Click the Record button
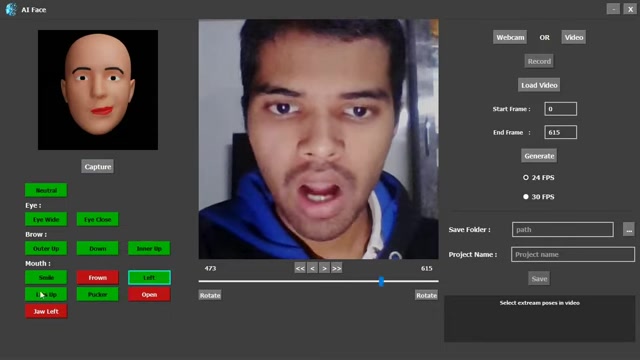The image size is (640, 360). coord(539,61)
